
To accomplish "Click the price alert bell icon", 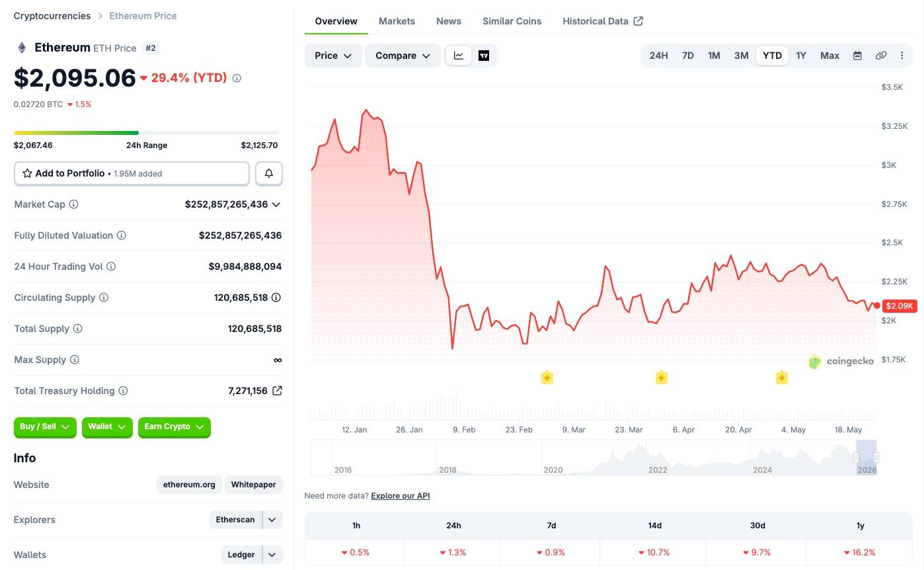I will point(269,173).
